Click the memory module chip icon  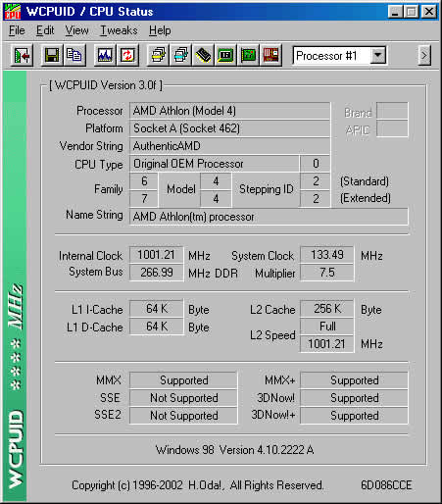click(x=203, y=56)
